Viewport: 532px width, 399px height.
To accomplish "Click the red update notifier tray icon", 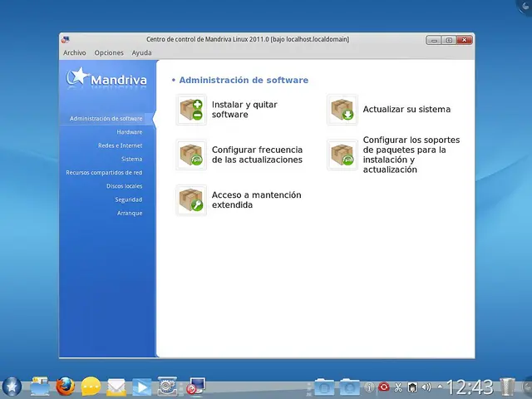I will (384, 387).
